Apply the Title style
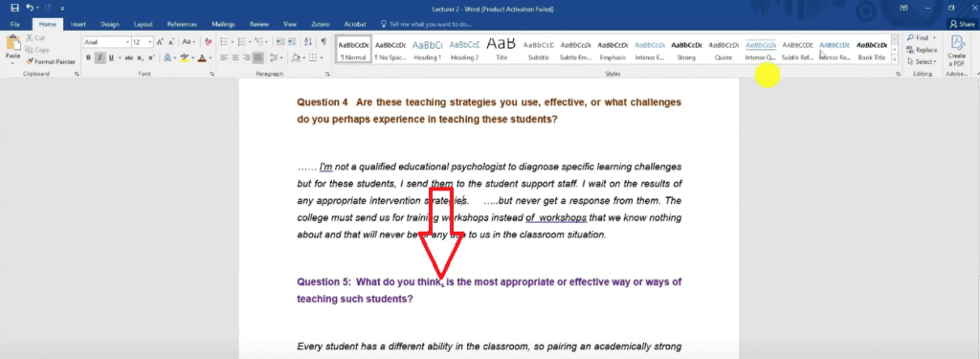The height and width of the screenshot is (359, 980). coord(501,50)
